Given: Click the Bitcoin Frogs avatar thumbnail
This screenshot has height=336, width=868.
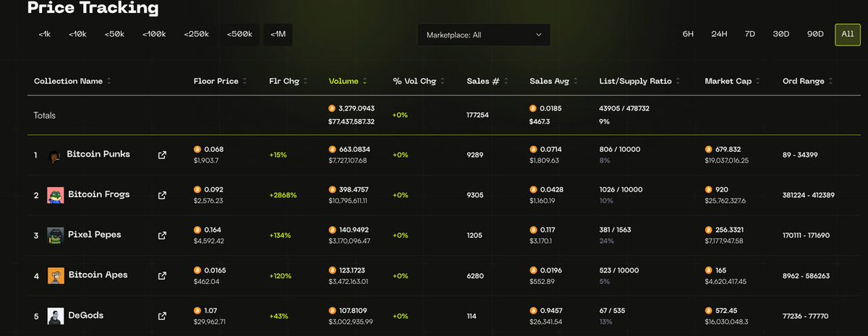Looking at the screenshot, I should [56, 195].
